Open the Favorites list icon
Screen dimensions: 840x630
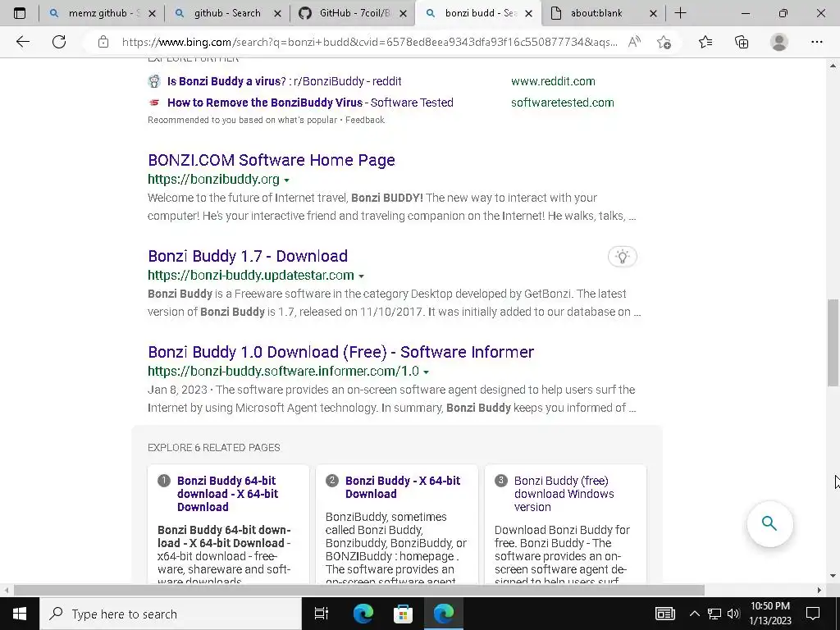point(705,42)
